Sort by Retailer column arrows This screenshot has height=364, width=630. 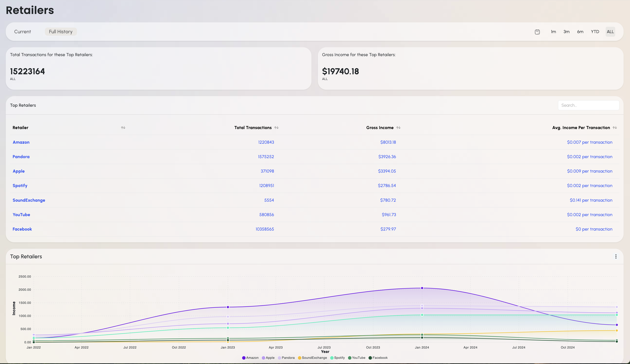123,128
